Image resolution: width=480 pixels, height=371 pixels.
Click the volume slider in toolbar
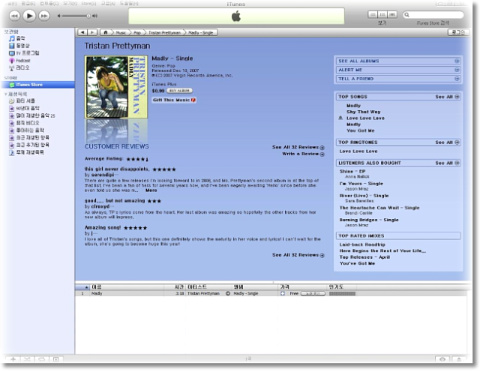coord(76,16)
